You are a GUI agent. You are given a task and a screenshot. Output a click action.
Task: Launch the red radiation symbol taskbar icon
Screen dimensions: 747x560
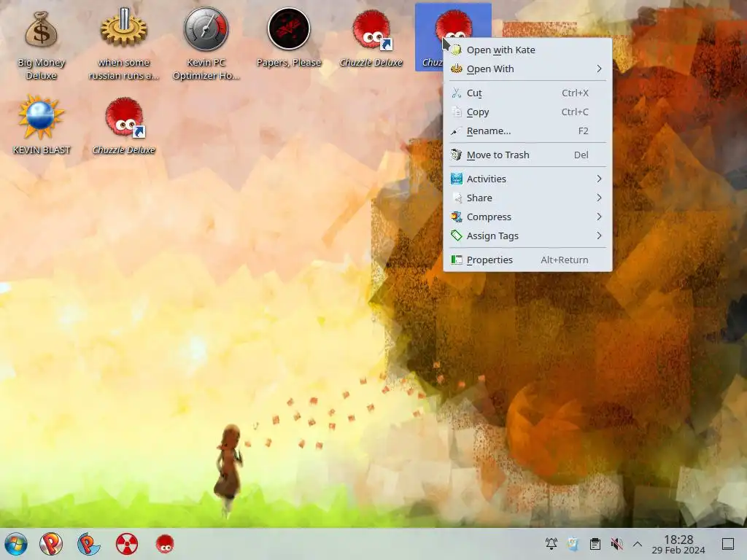click(x=127, y=544)
